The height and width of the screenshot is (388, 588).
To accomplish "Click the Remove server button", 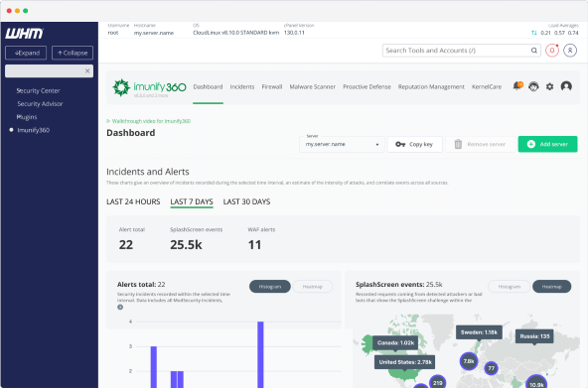I will [480, 144].
